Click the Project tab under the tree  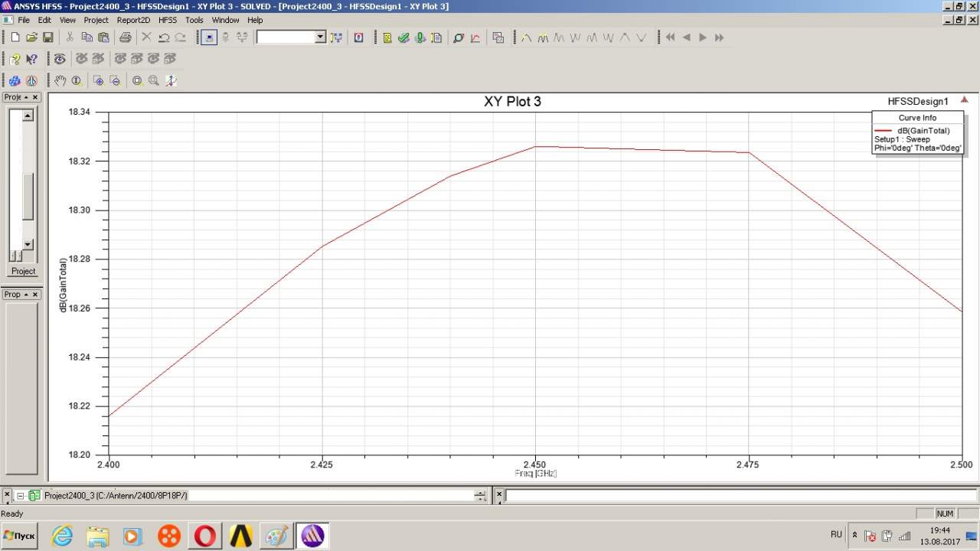[23, 271]
